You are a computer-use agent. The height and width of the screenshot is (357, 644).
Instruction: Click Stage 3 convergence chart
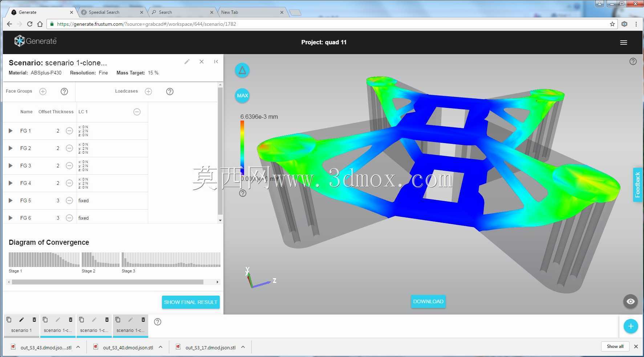point(171,260)
